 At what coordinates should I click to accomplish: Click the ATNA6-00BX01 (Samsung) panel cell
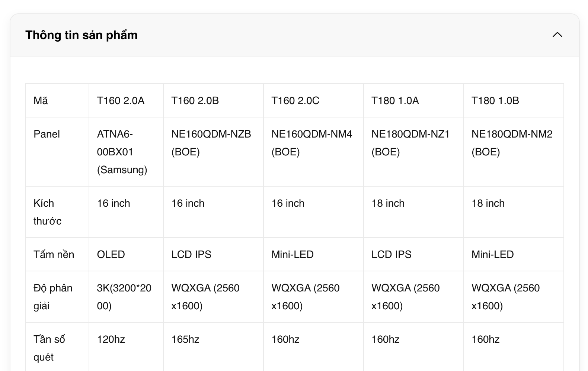[x=122, y=152]
